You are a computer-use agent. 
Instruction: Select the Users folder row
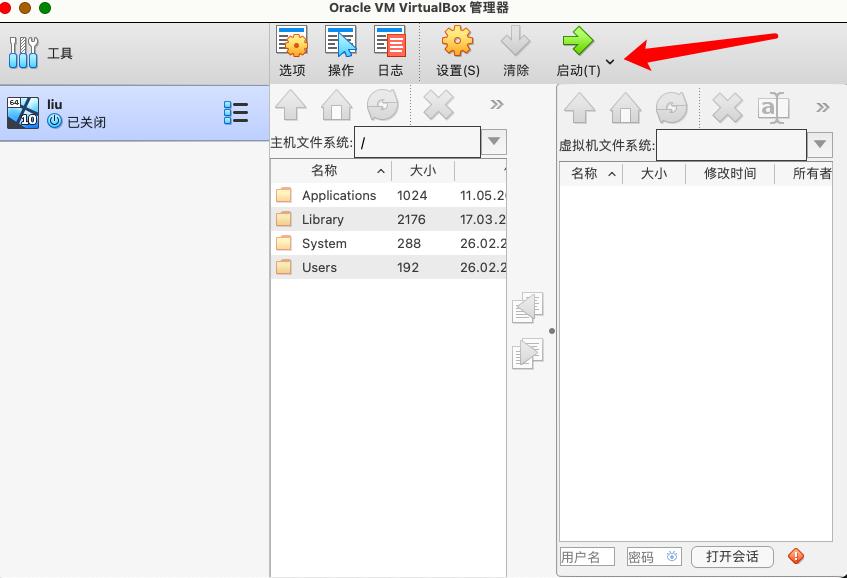388,267
